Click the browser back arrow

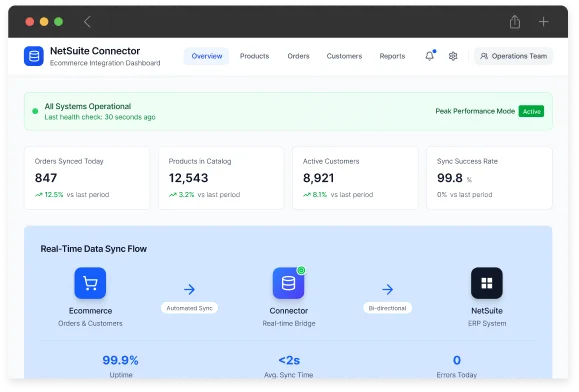(x=87, y=22)
